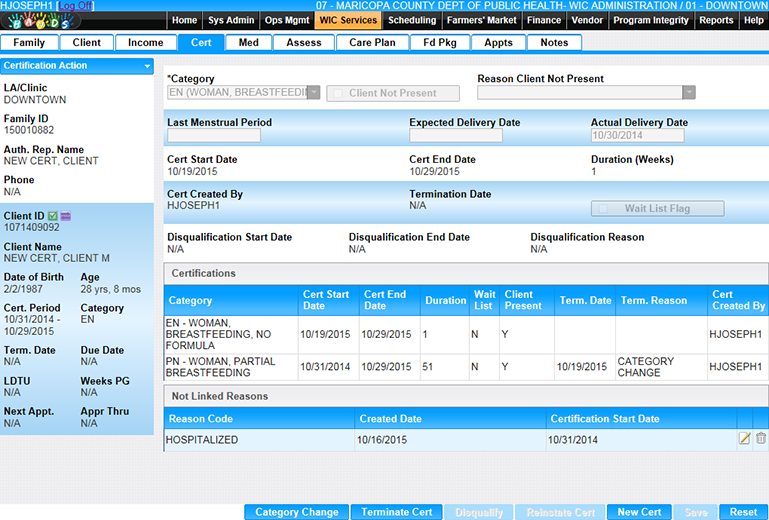Viewport: 769px width, 520px height.
Task: Expand the Reason Client Not Present dropdown
Action: tap(688, 93)
